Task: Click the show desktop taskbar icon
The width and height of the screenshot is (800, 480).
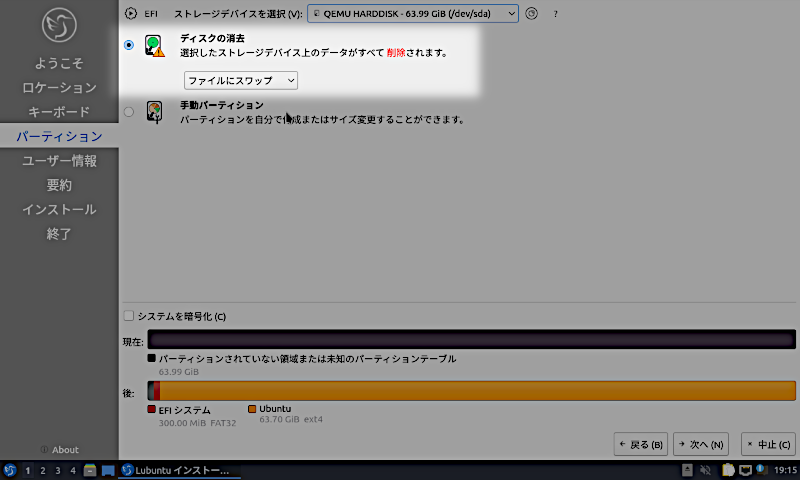Action: tap(108, 470)
